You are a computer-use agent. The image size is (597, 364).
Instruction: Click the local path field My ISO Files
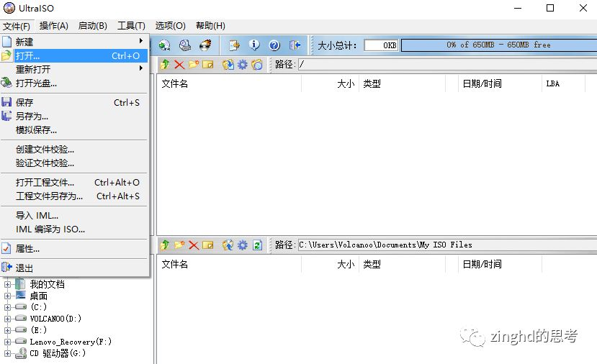[x=447, y=245]
